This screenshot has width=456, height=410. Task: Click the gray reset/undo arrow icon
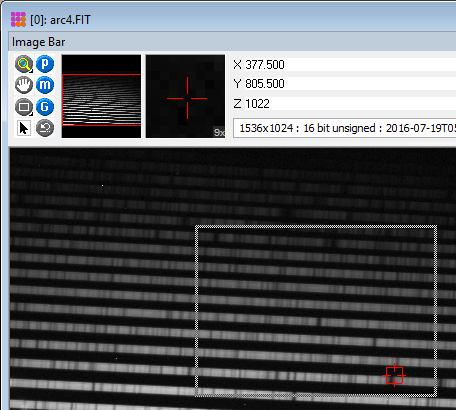point(45,128)
